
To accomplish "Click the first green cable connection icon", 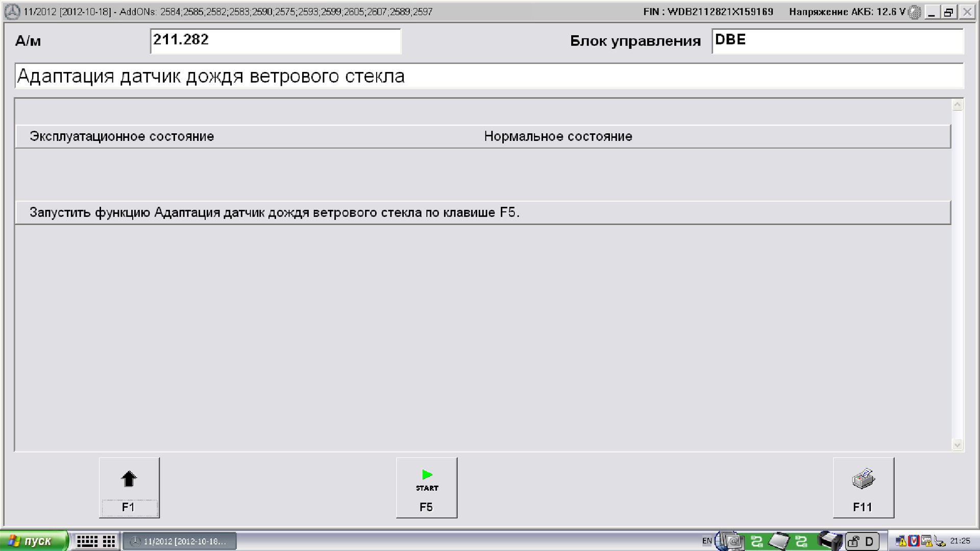I will 757,541.
